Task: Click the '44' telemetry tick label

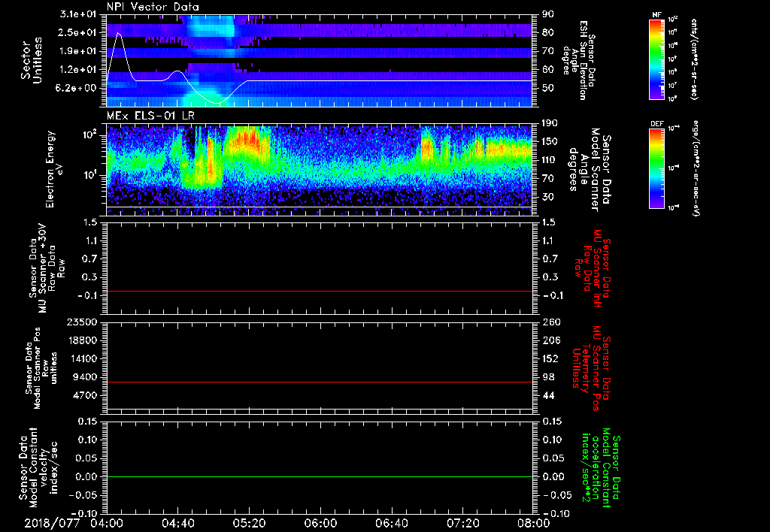Action: pos(547,395)
